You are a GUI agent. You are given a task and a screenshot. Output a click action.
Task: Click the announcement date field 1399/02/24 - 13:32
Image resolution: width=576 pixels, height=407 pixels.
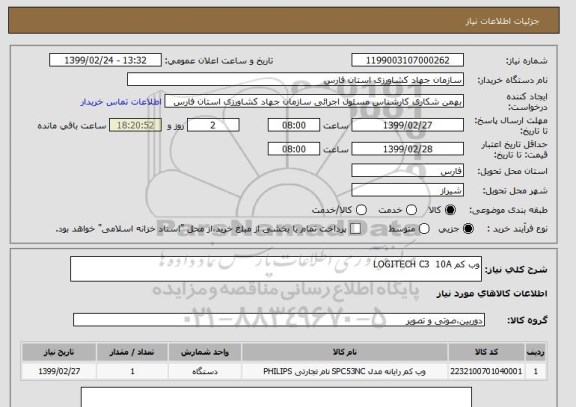[x=105, y=60]
